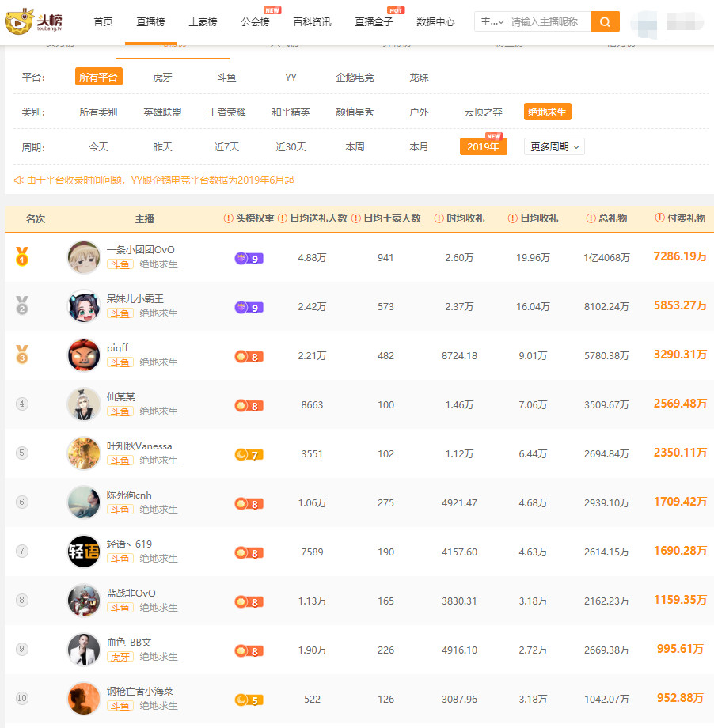Select 云顶之弈 category filter
This screenshot has width=714, height=728.
[483, 112]
